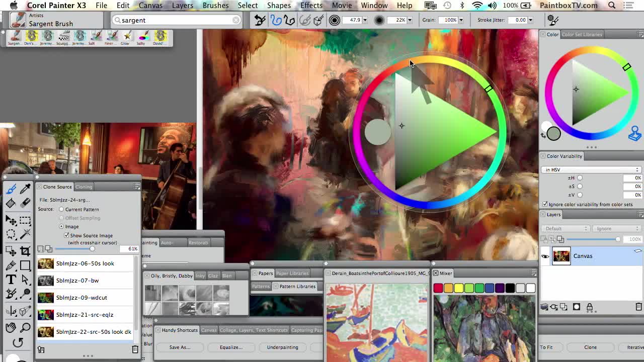Viewport: 644px width, 362px height.
Task: Click the Equalize... shortcut button
Action: (x=231, y=347)
